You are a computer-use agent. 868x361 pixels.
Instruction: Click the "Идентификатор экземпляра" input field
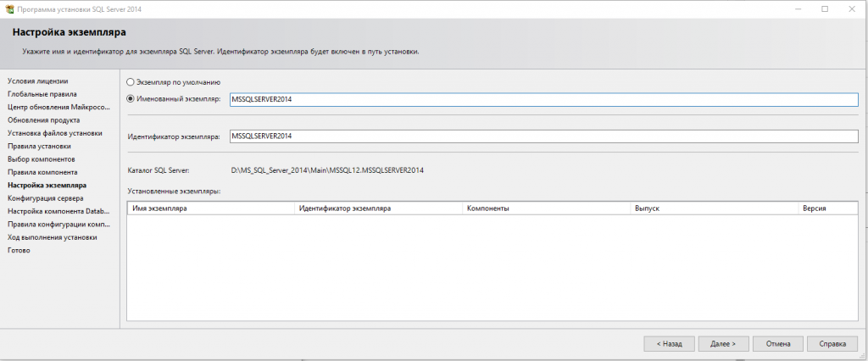pyautogui.click(x=543, y=136)
